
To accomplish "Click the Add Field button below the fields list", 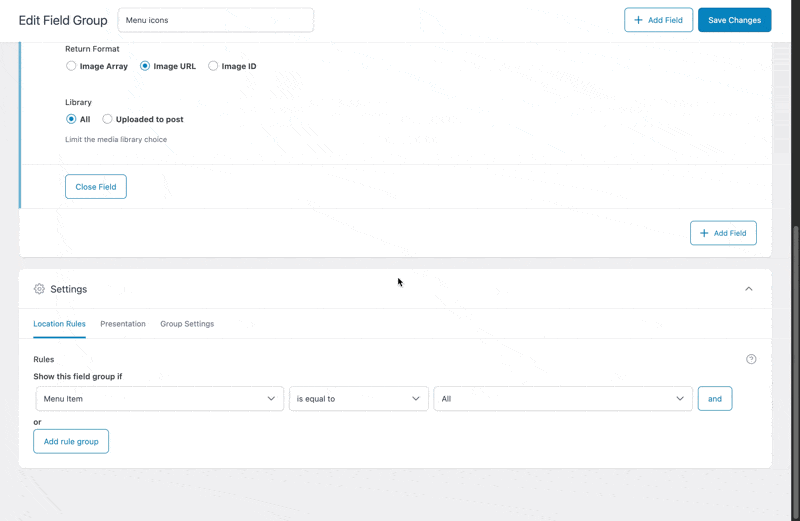I will pos(723,233).
